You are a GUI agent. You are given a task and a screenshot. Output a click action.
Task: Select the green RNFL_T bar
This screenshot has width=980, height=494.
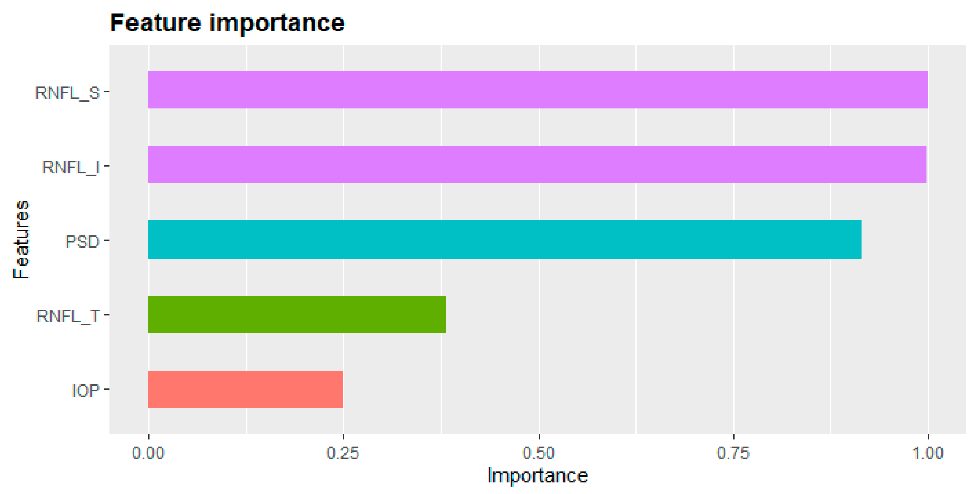297,315
